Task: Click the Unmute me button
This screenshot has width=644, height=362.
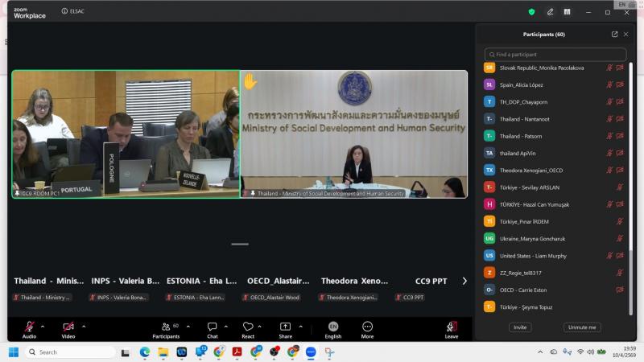Action: click(x=582, y=327)
